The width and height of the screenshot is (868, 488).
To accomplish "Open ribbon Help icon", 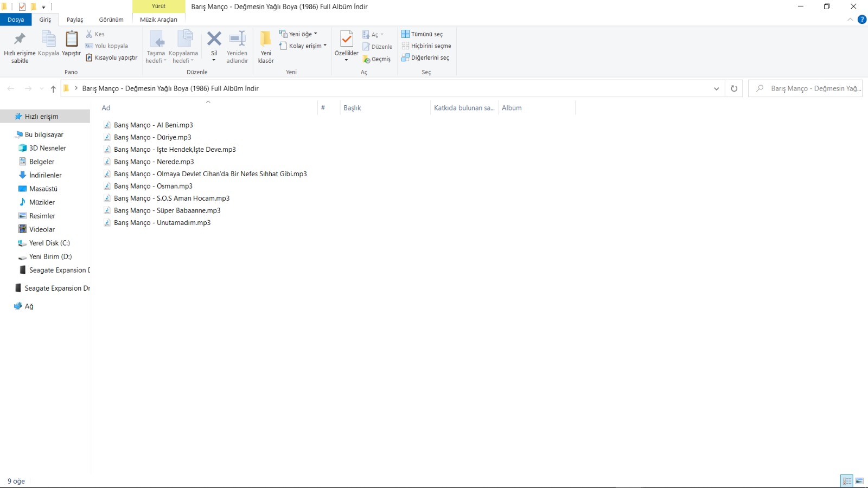I will pyautogui.click(x=861, y=20).
